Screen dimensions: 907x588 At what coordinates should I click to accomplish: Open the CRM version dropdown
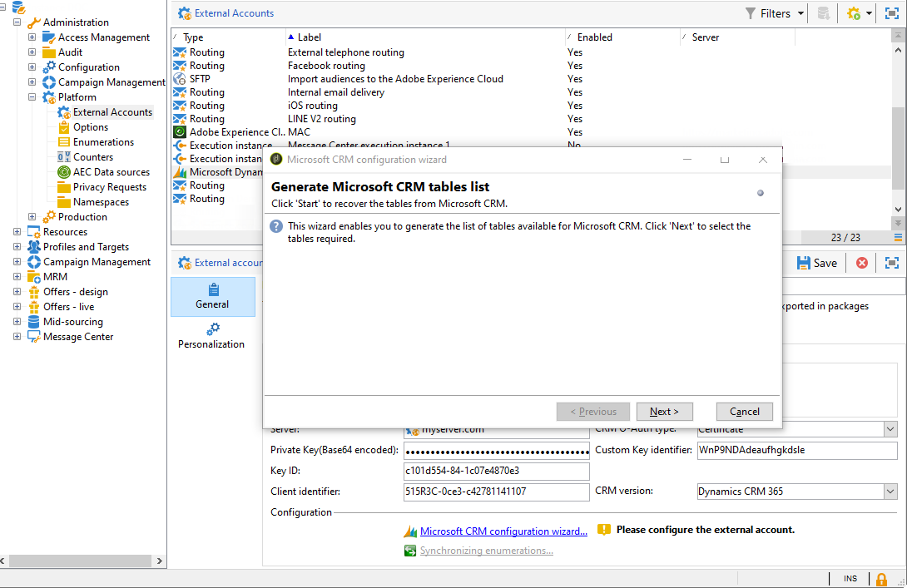click(x=890, y=492)
